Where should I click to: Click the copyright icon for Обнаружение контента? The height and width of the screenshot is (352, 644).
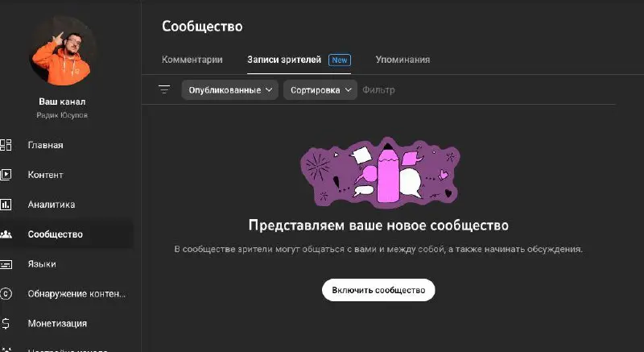(6, 294)
